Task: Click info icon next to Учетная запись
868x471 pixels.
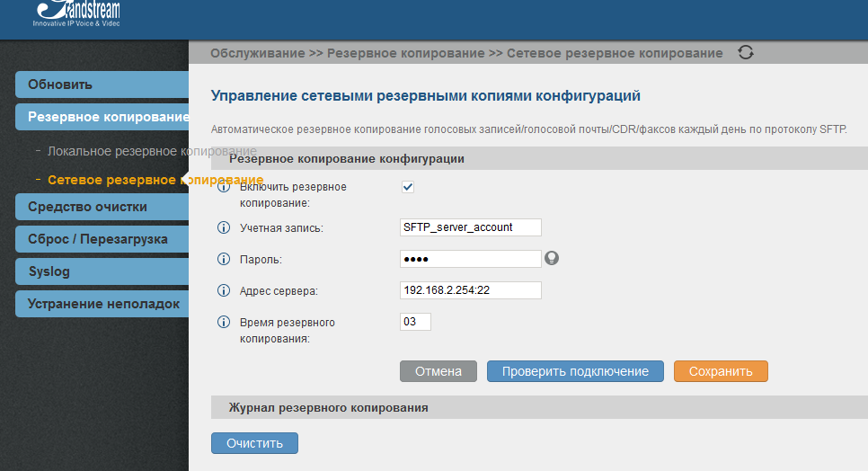Action: pyautogui.click(x=224, y=227)
